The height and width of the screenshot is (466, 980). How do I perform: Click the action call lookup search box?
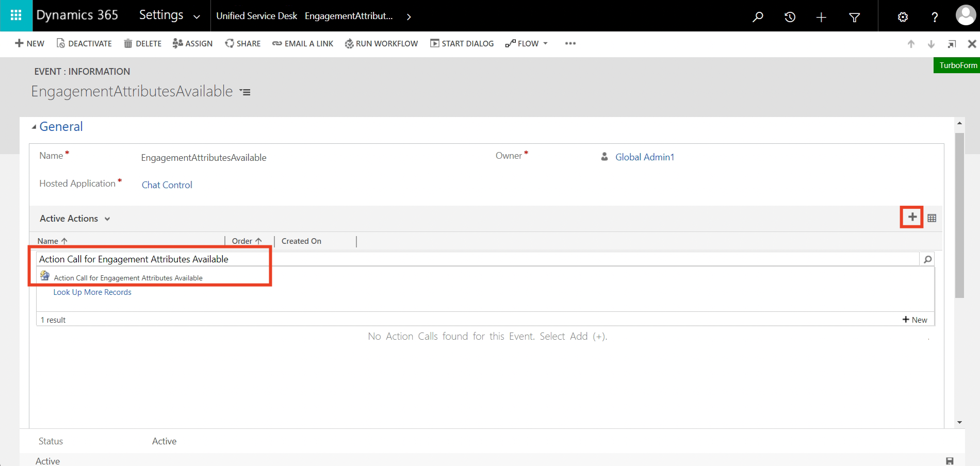(478, 259)
